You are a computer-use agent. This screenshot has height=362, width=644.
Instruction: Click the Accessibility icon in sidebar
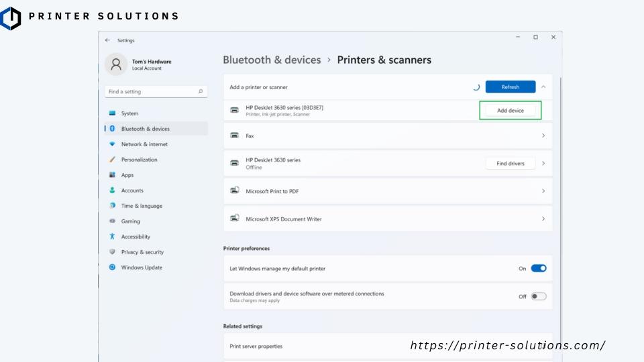click(113, 237)
